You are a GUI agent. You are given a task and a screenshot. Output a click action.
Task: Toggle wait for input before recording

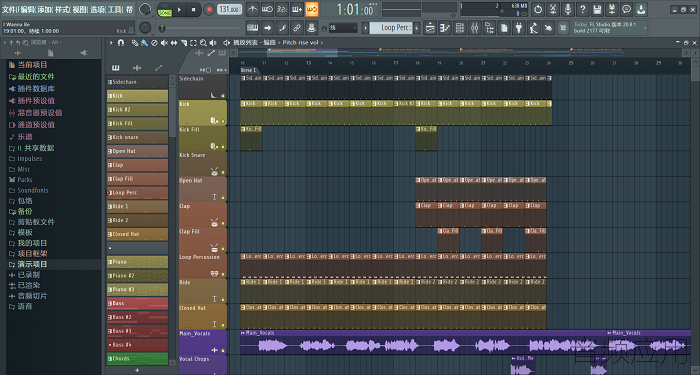click(x=267, y=9)
